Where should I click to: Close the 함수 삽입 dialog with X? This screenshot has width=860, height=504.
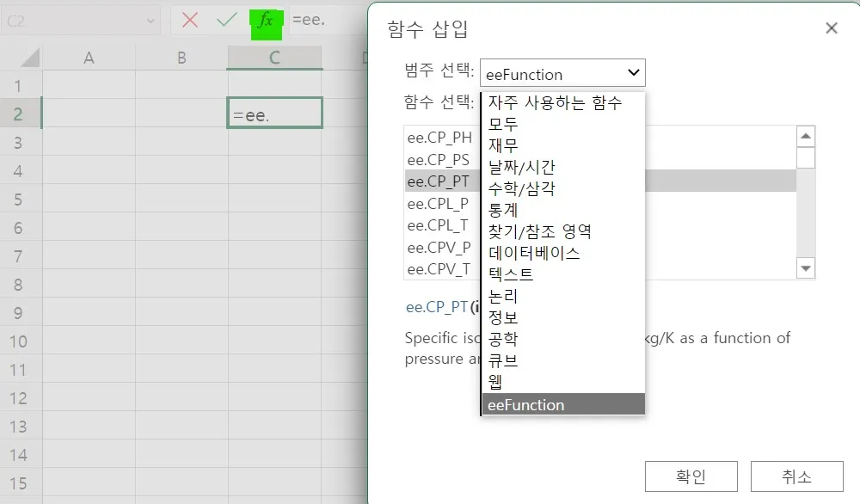pyautogui.click(x=831, y=28)
